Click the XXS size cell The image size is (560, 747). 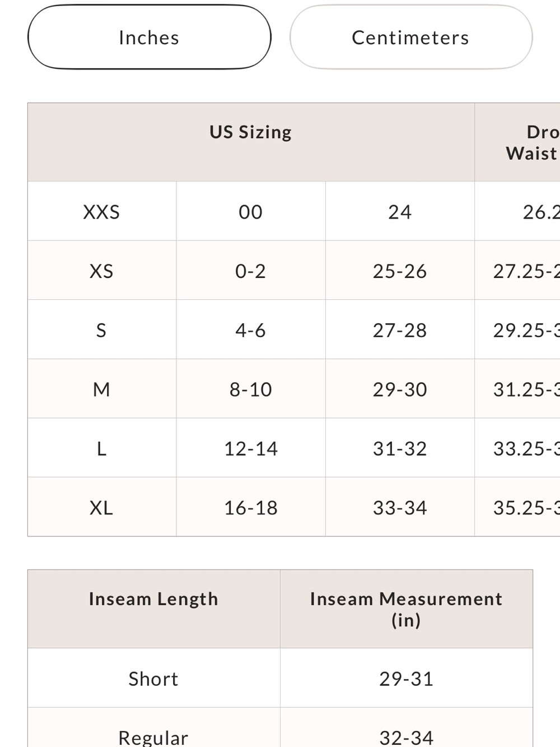(102, 211)
